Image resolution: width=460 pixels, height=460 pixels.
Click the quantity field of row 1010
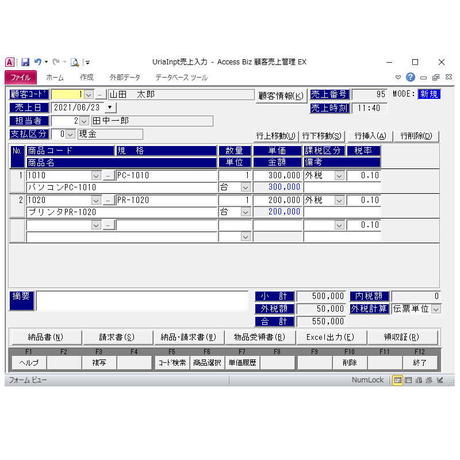(x=235, y=176)
